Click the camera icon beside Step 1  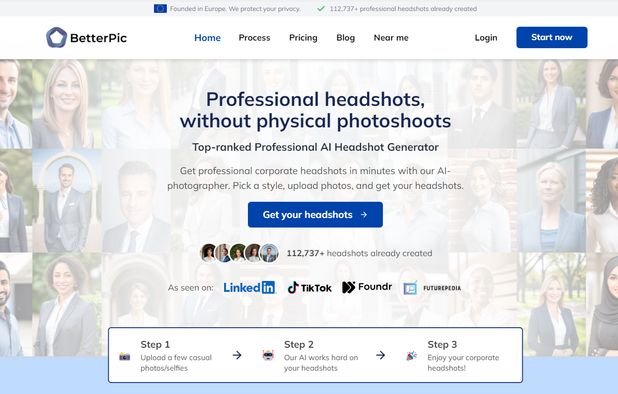(x=125, y=356)
